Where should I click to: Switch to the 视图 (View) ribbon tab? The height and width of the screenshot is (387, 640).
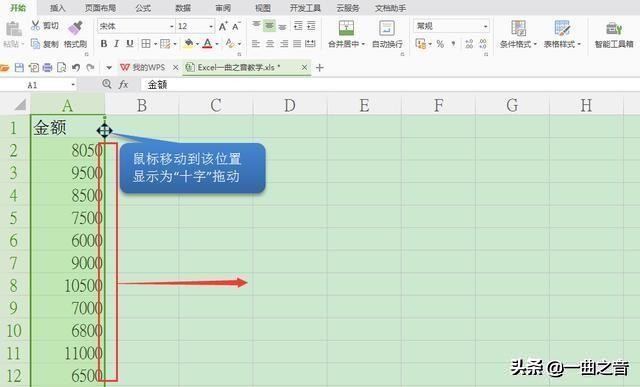(263, 8)
